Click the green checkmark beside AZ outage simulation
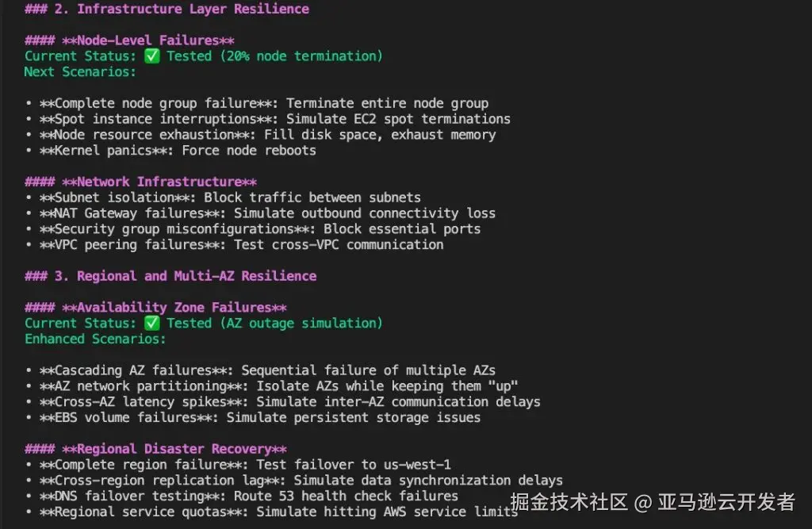 [151, 323]
